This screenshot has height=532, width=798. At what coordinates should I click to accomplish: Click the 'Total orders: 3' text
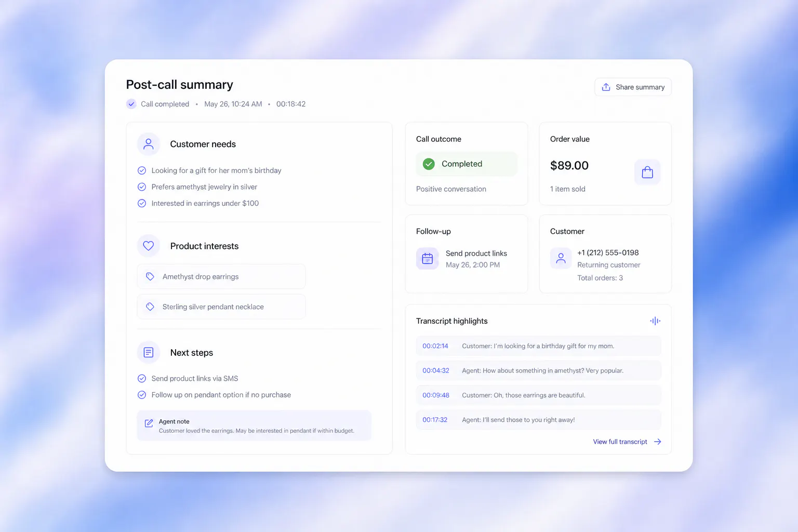[600, 278]
